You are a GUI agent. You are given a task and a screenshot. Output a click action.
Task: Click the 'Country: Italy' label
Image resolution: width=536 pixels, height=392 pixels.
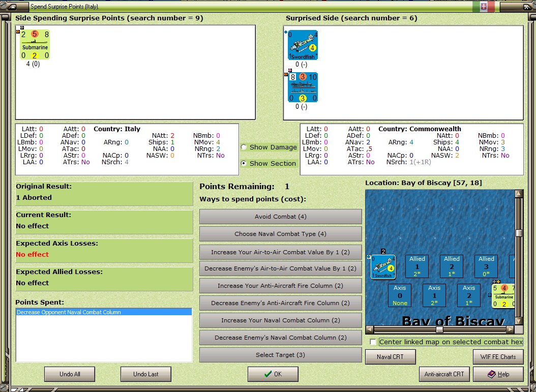pos(117,129)
